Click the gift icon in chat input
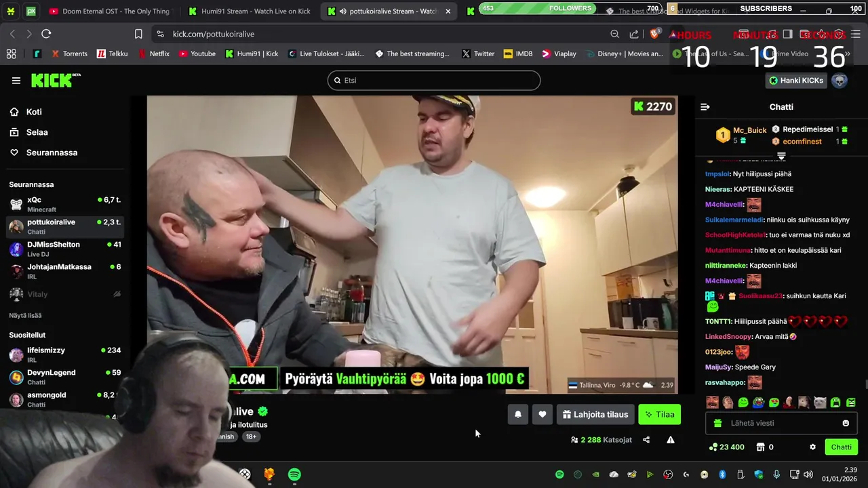Viewport: 868px width, 488px height. tap(718, 423)
